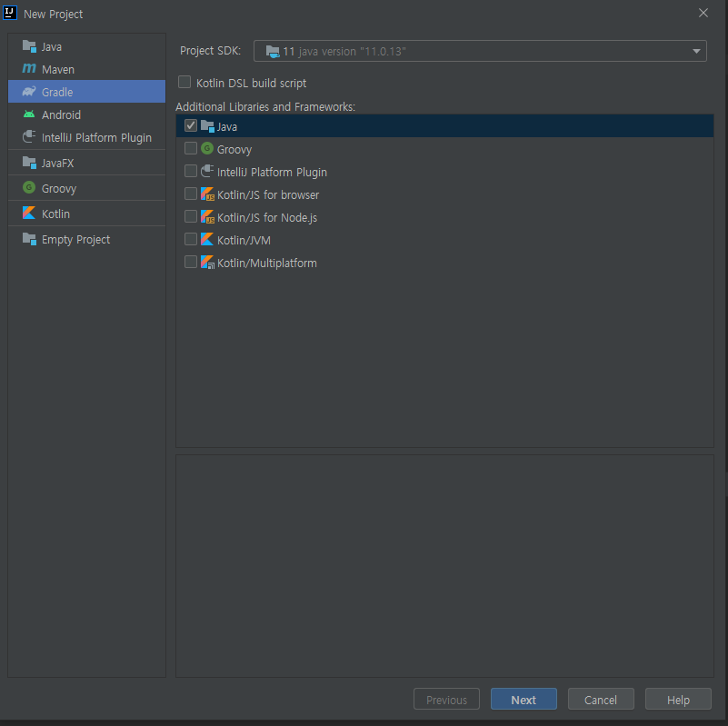Click 'Kotlin/JS for browser' label text

268,195
